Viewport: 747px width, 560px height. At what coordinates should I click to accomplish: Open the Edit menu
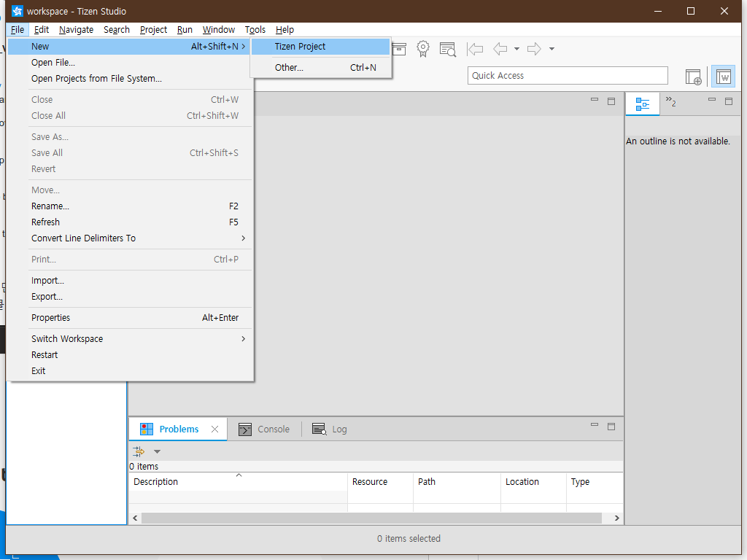[x=42, y=29]
